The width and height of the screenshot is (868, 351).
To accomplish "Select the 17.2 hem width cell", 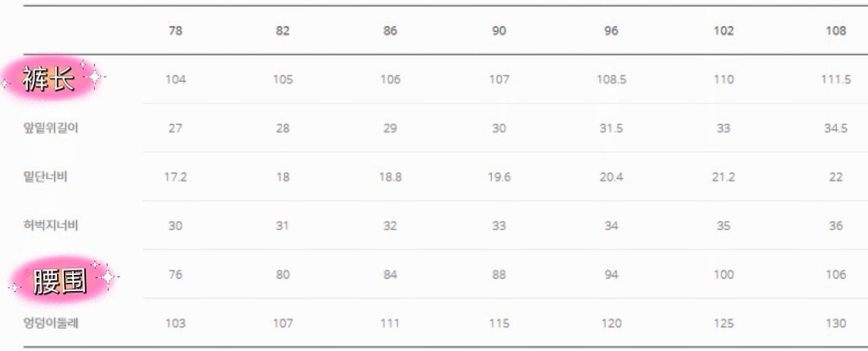I will pos(175,177).
